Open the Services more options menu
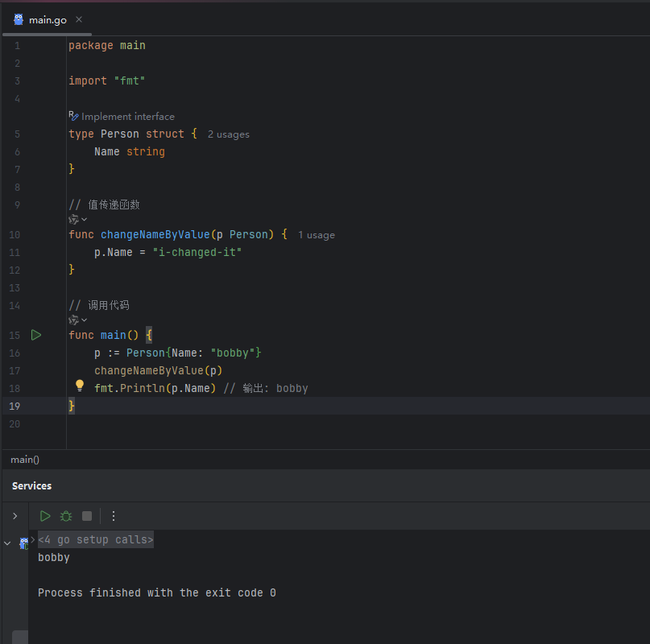 pyautogui.click(x=114, y=516)
